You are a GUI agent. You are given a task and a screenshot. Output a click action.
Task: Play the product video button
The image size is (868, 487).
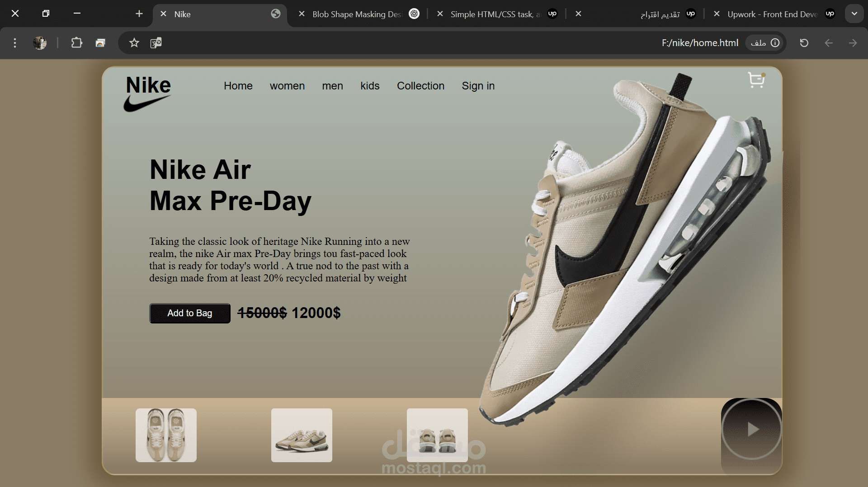[x=751, y=429]
